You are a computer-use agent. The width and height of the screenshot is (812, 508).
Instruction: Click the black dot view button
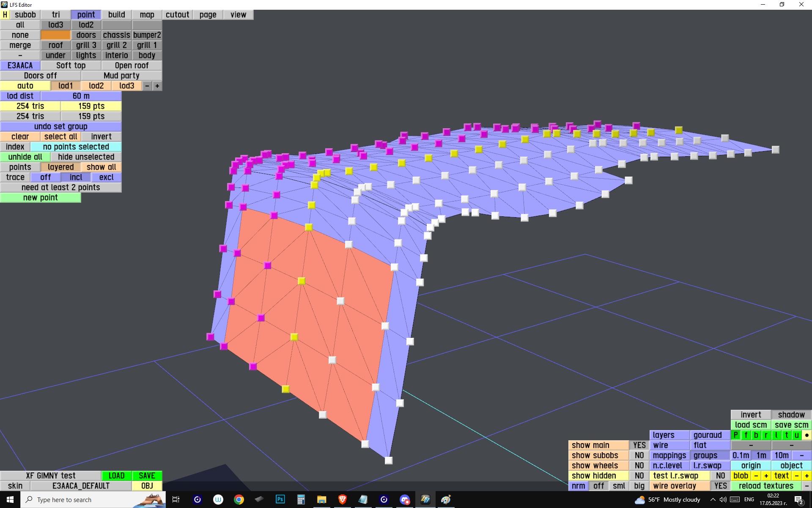[807, 435]
